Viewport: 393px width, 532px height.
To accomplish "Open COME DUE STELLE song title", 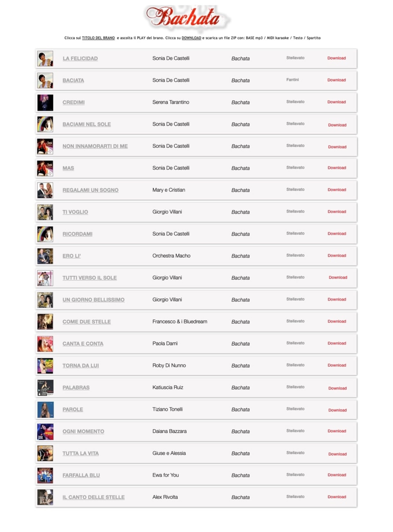I will 86,322.
